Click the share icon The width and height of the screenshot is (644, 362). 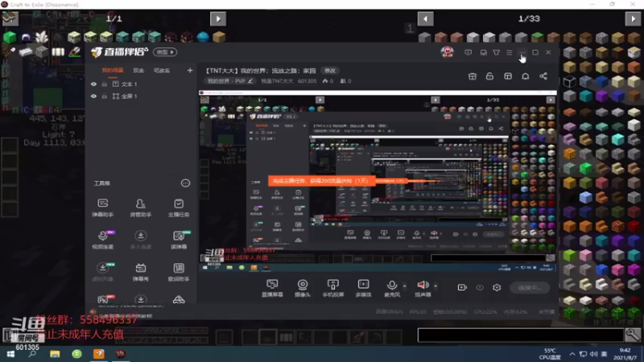pyautogui.click(x=543, y=76)
